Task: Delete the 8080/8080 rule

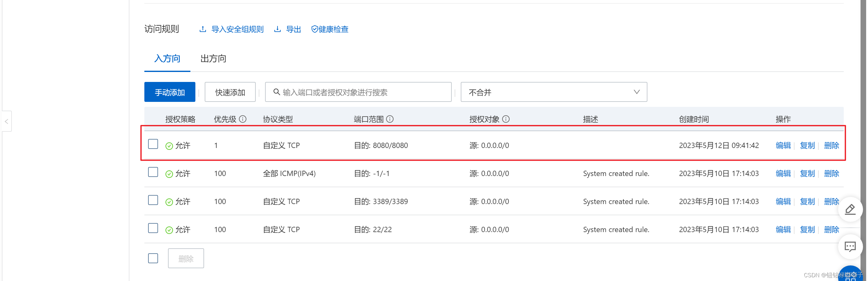Action: coord(832,145)
